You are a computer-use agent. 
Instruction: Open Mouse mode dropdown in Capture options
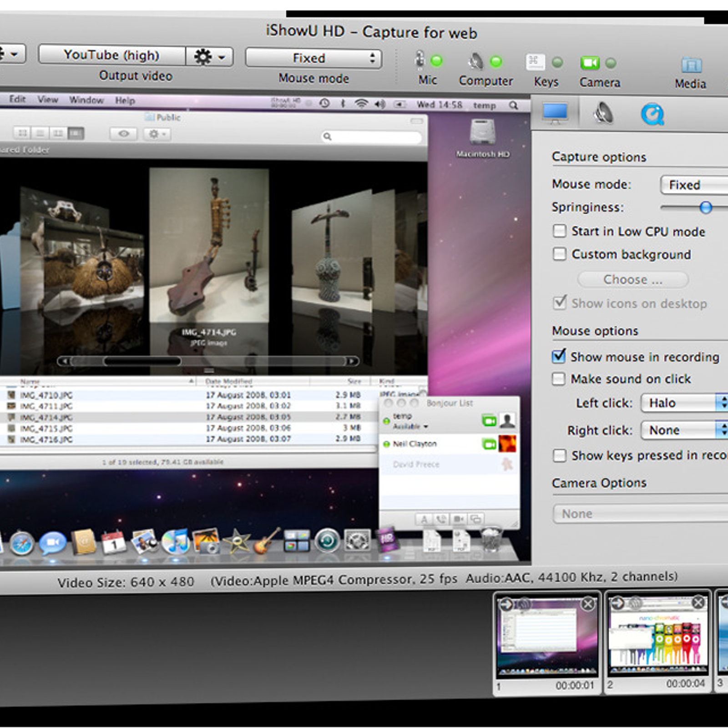[x=694, y=185]
